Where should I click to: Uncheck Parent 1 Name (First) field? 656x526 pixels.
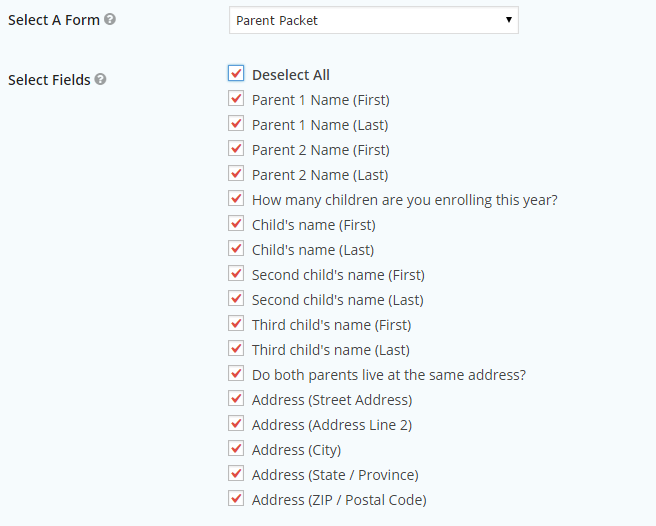click(x=236, y=98)
